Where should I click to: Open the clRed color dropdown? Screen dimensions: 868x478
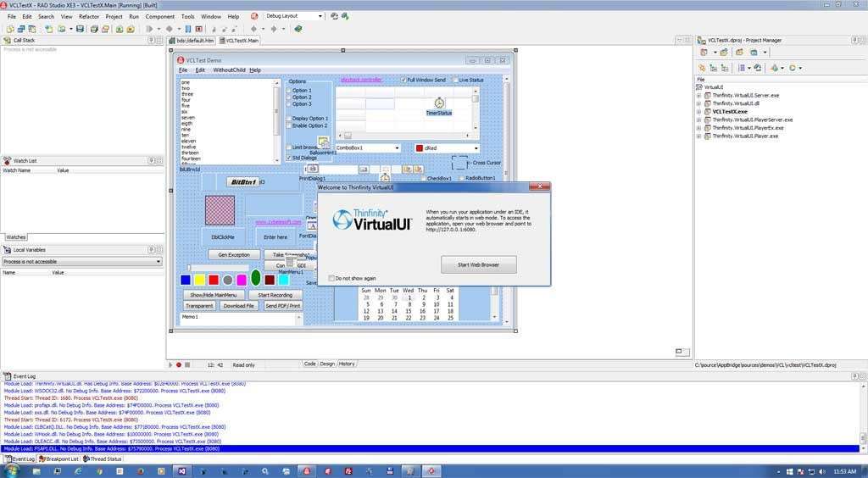coord(476,148)
